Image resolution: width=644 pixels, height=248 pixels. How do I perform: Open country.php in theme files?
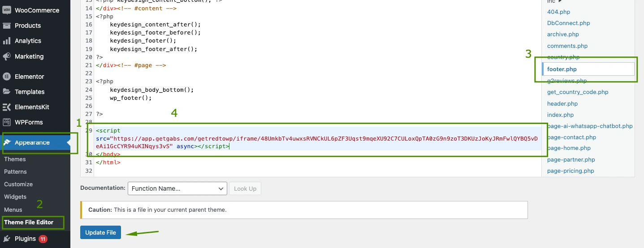563,57
